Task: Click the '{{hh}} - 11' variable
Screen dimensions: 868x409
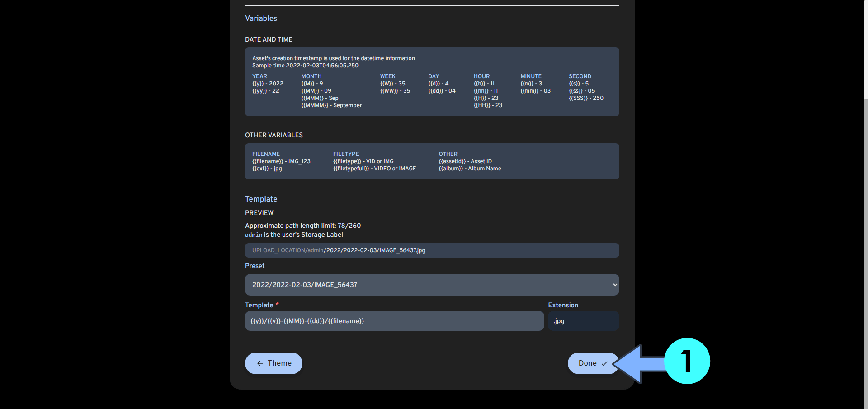Action: (x=486, y=91)
